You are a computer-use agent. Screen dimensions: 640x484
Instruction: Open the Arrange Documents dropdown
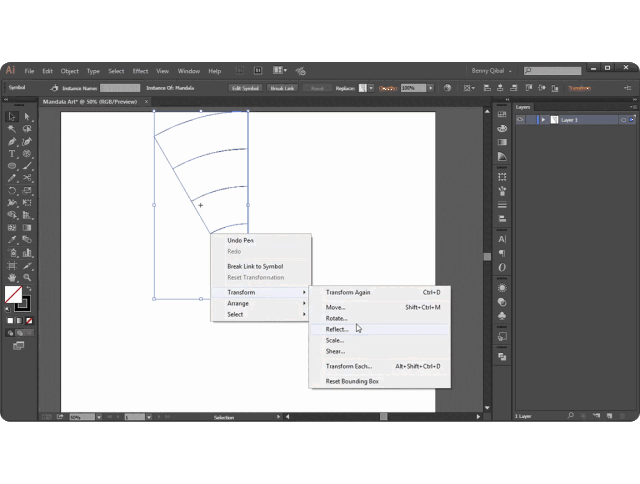point(280,71)
